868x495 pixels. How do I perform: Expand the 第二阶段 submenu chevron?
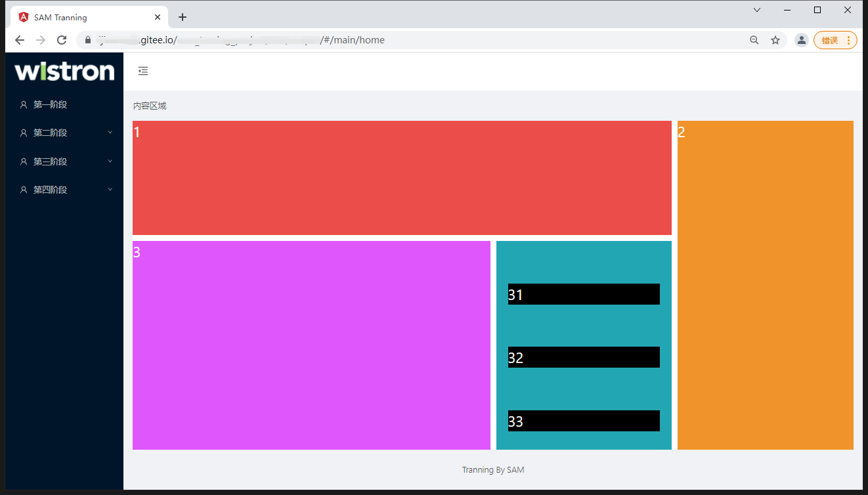click(x=110, y=133)
